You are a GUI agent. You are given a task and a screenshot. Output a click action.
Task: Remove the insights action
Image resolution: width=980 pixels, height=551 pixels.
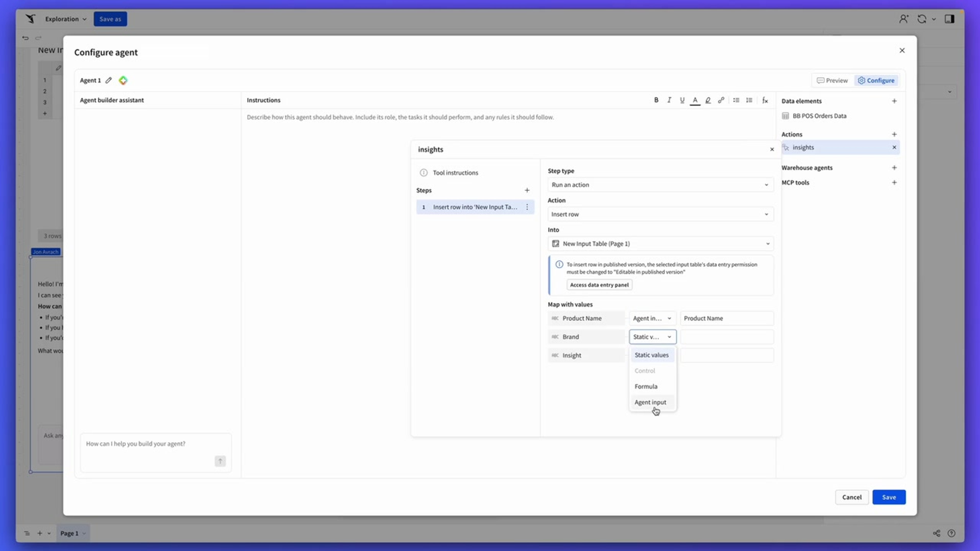(895, 147)
